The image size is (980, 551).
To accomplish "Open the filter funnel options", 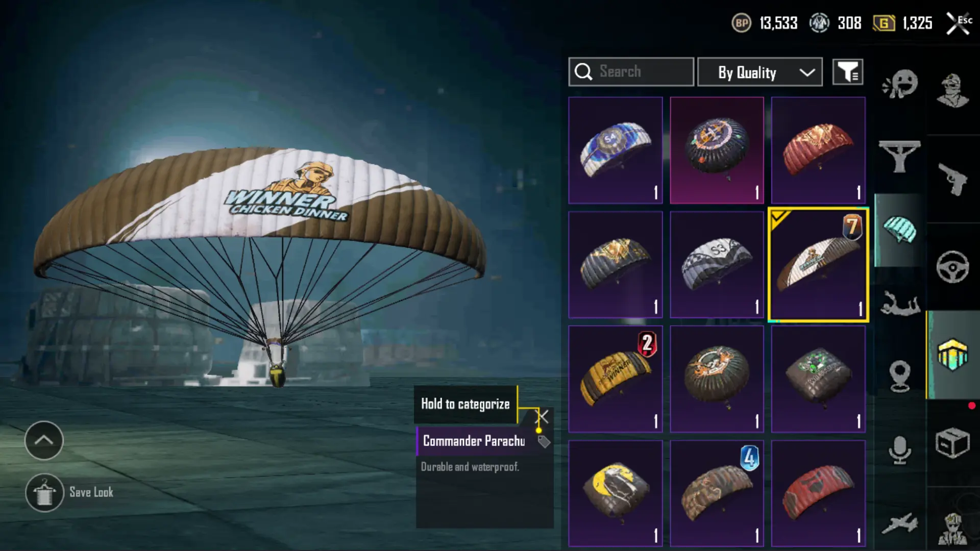I will [x=848, y=72].
